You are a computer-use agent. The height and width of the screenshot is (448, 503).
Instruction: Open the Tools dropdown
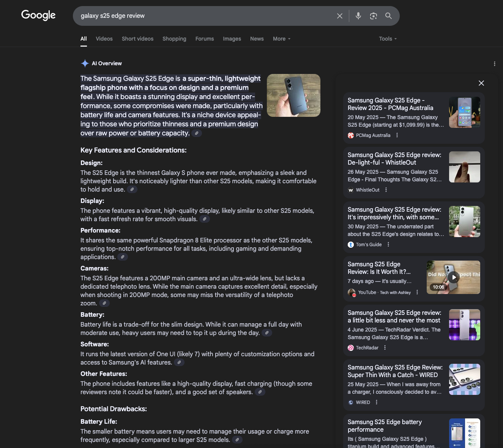click(388, 39)
